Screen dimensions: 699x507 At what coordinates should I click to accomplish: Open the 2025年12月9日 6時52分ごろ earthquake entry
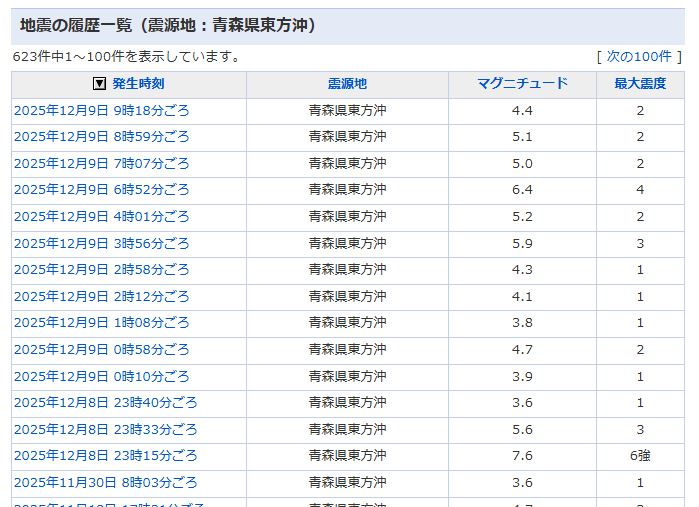101,190
